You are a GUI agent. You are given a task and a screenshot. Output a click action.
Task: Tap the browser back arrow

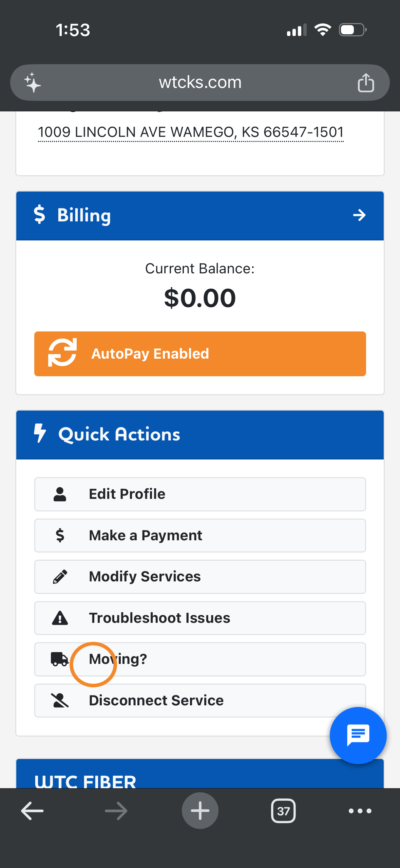[x=32, y=811]
